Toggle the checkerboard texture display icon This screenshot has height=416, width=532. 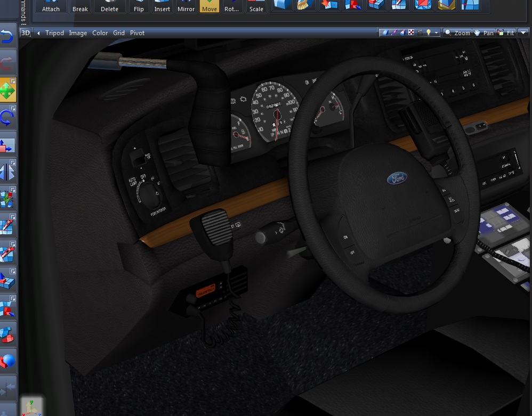[x=411, y=33]
